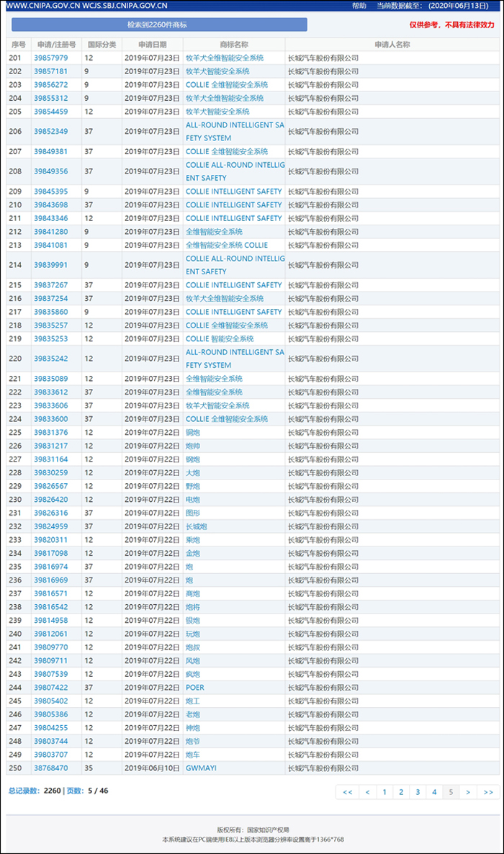The height and width of the screenshot is (854, 504).
Task: Open trademark 炮爷 link
Action: coord(193,741)
